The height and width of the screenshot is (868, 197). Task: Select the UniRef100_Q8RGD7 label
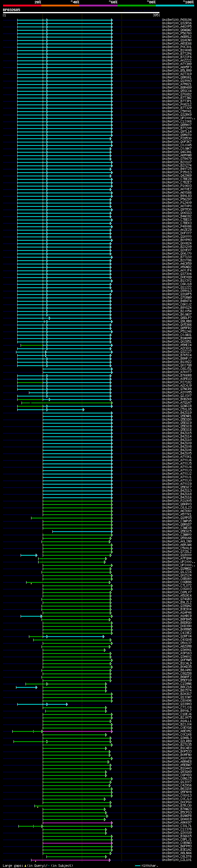(177, 524)
